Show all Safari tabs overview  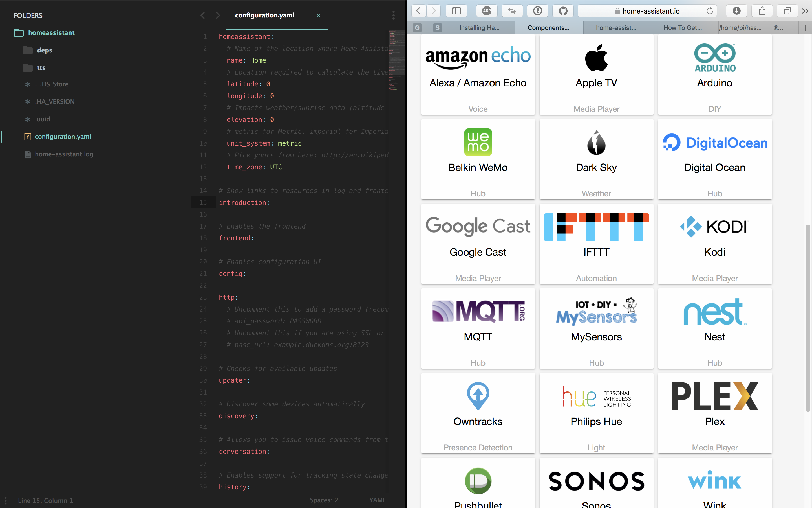pyautogui.click(x=787, y=11)
